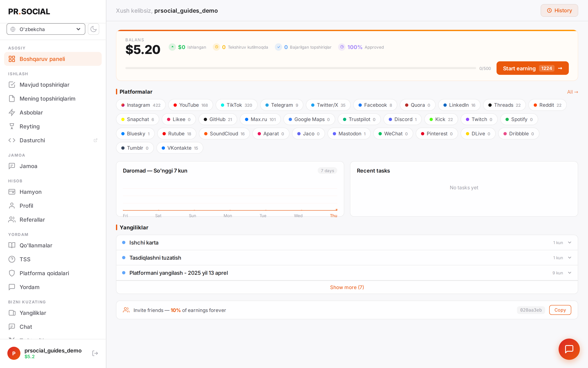The image size is (588, 368).
Task: Click the Snapchat yellow color dot
Action: [123, 119]
